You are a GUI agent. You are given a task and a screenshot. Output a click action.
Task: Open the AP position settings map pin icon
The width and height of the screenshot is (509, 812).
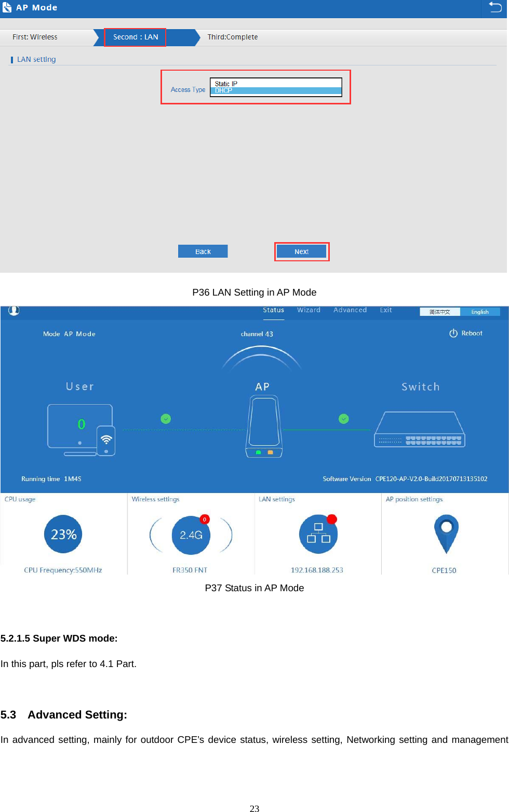click(x=446, y=534)
